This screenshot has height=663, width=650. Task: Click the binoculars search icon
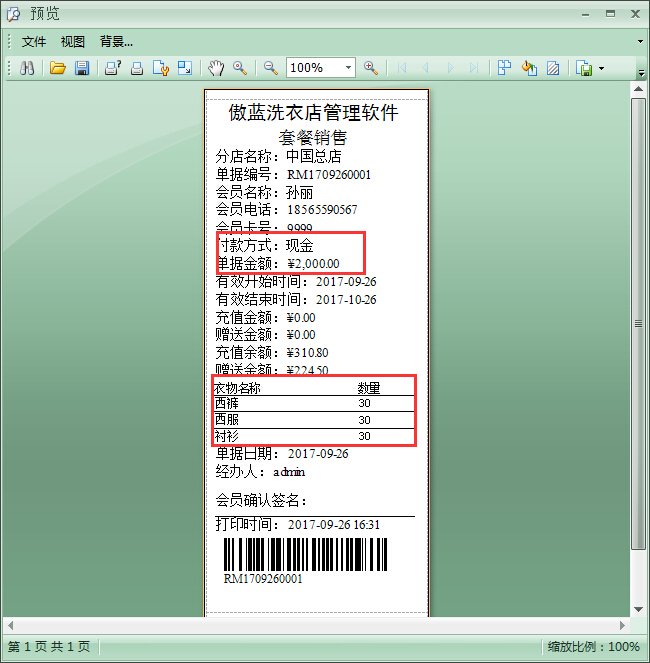pyautogui.click(x=28, y=68)
